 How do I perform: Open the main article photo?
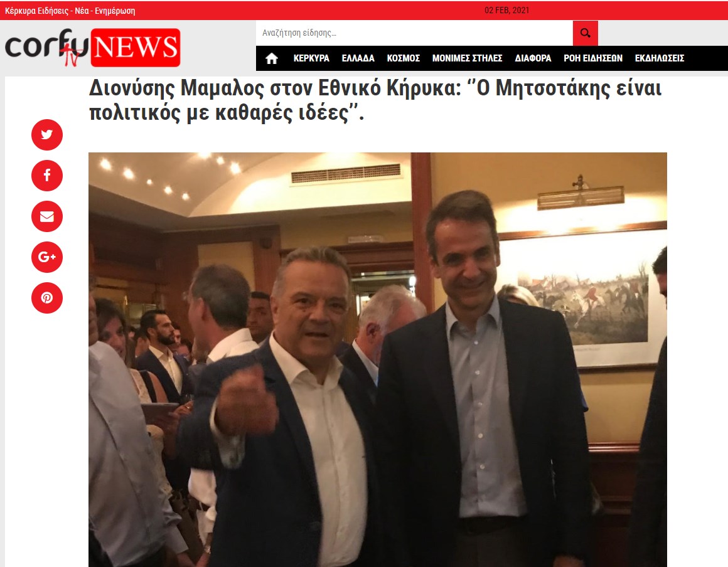(x=377, y=359)
